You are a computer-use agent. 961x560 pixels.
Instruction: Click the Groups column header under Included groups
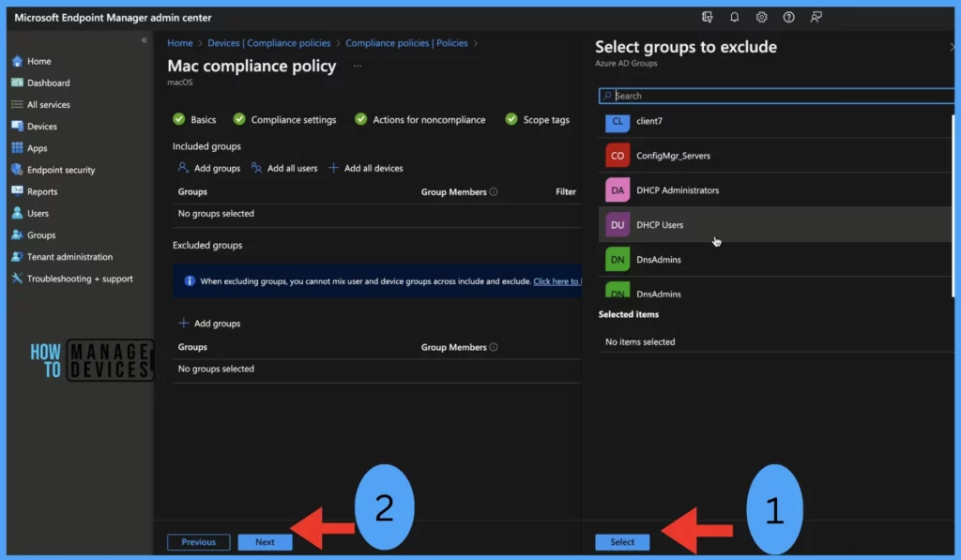[192, 191]
